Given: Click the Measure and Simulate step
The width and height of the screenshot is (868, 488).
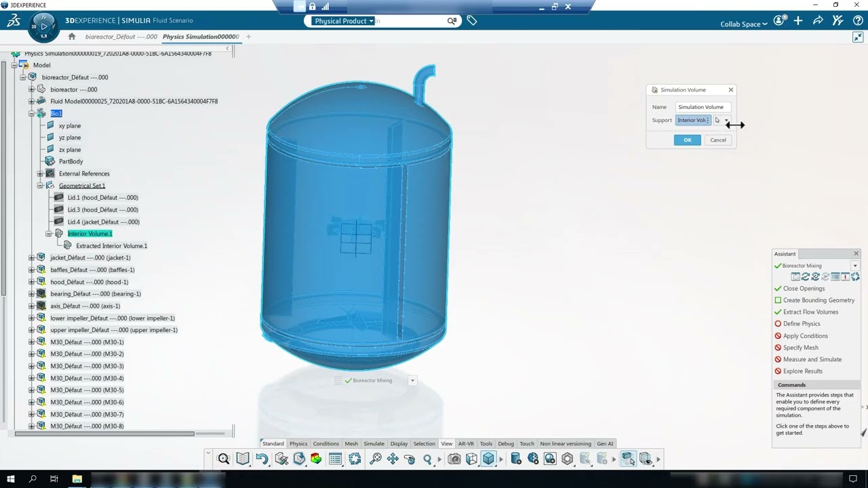Looking at the screenshot, I should click(x=812, y=359).
